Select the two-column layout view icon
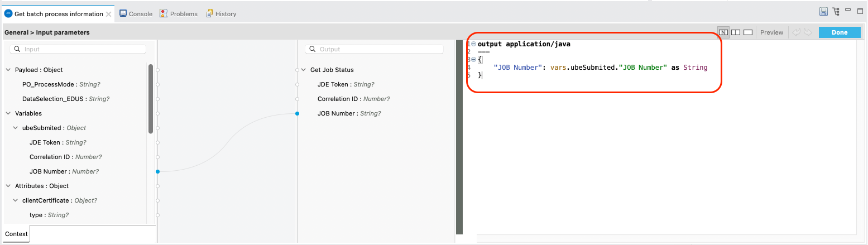 pyautogui.click(x=736, y=32)
